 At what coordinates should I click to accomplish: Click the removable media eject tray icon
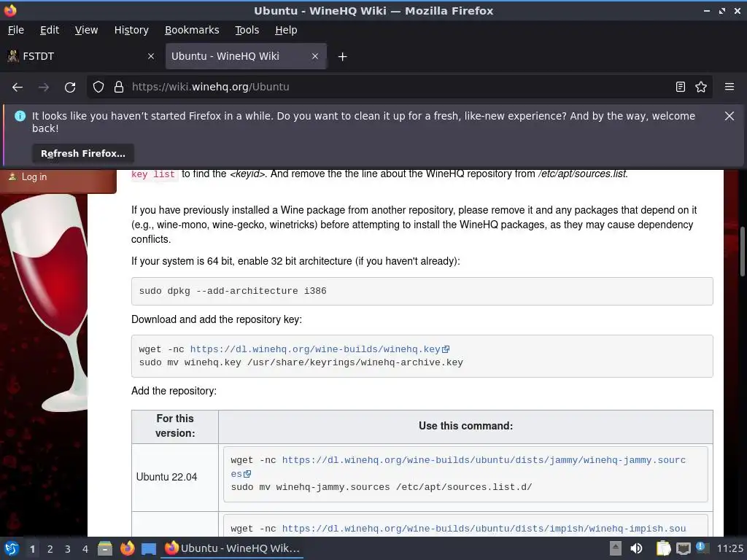[616, 548]
